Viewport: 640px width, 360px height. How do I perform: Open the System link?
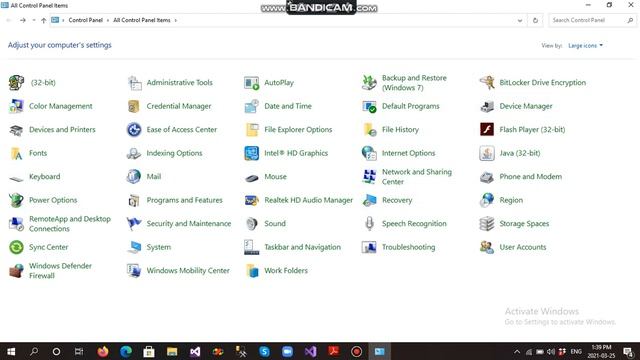click(159, 247)
